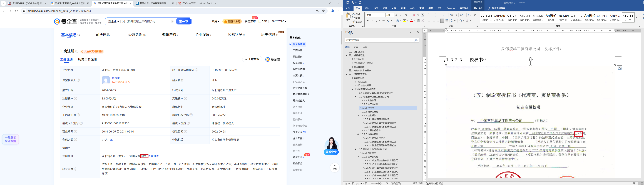Click the paragraph shading paint bucket
The width and height of the screenshot is (644, 185).
460,21
